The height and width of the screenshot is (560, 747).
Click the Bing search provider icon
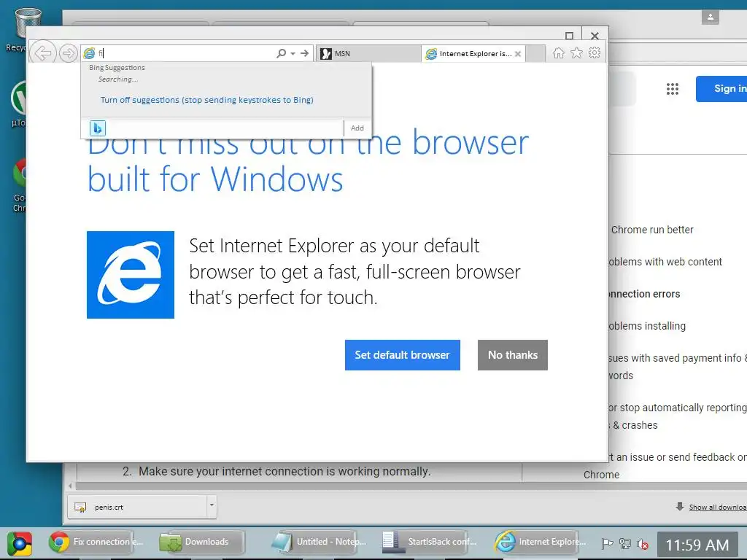97,128
